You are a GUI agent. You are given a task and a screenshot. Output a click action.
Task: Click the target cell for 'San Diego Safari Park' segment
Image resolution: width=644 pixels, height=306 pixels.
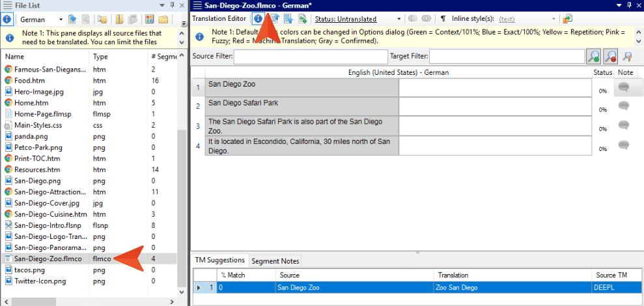(496, 106)
